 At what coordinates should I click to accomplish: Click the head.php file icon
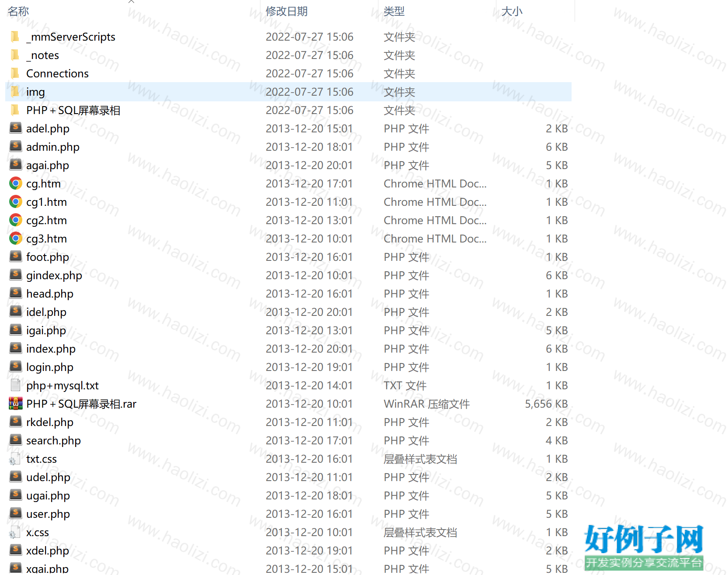click(x=16, y=293)
